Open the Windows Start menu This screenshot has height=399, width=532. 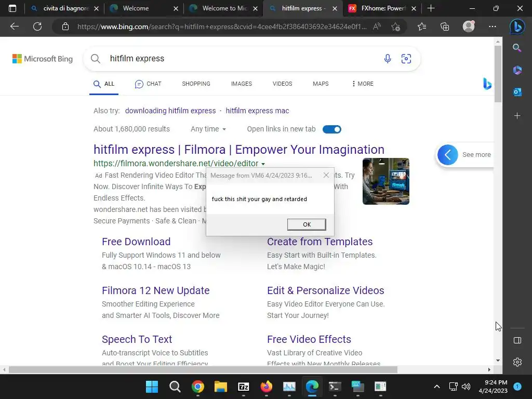(x=152, y=387)
